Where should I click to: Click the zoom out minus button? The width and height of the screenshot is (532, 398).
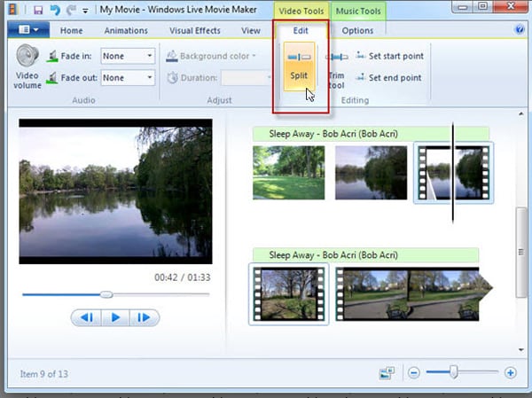pyautogui.click(x=414, y=373)
